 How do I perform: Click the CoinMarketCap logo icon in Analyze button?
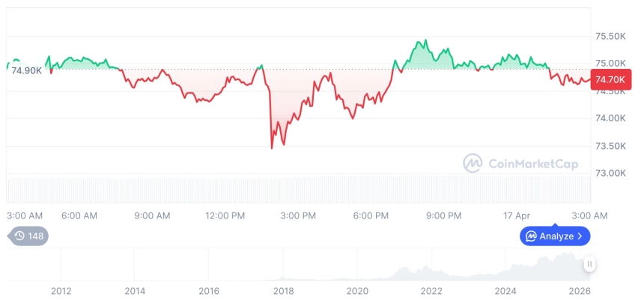coord(531,236)
